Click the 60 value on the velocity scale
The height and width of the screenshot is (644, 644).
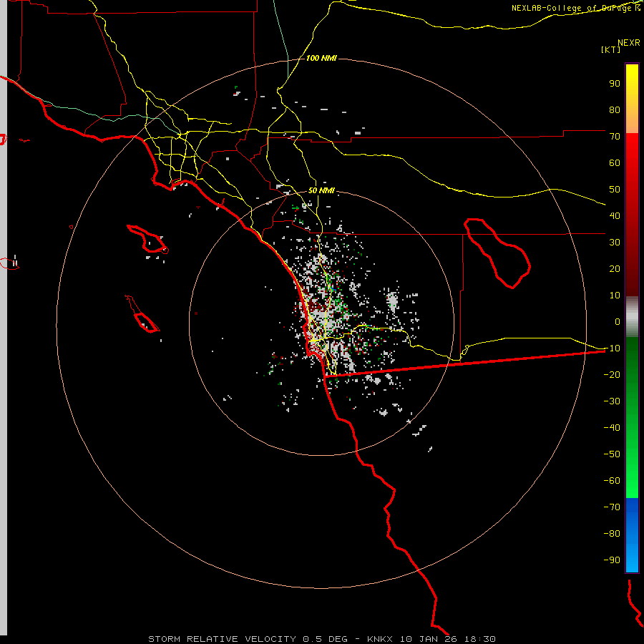pos(615,163)
